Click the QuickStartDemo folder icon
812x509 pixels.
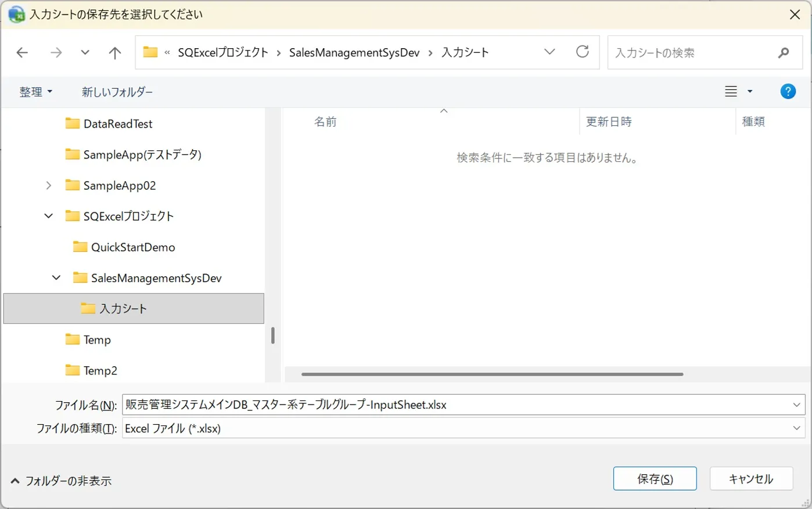coord(80,247)
